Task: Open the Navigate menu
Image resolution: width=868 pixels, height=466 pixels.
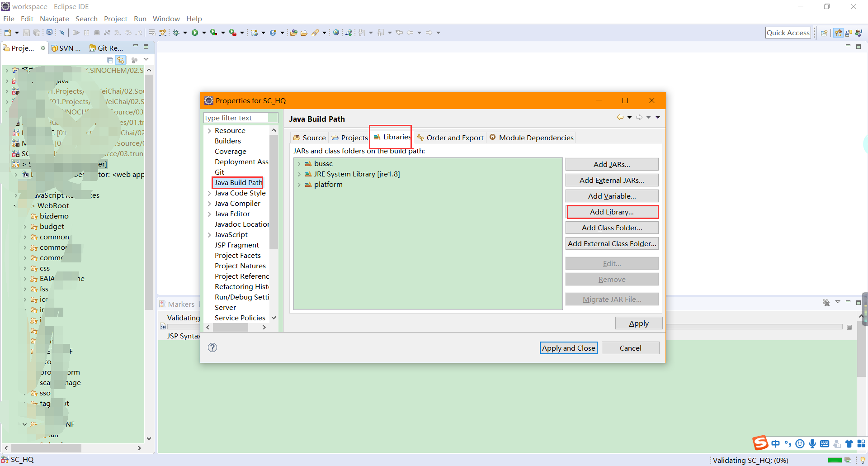Action: click(54, 19)
